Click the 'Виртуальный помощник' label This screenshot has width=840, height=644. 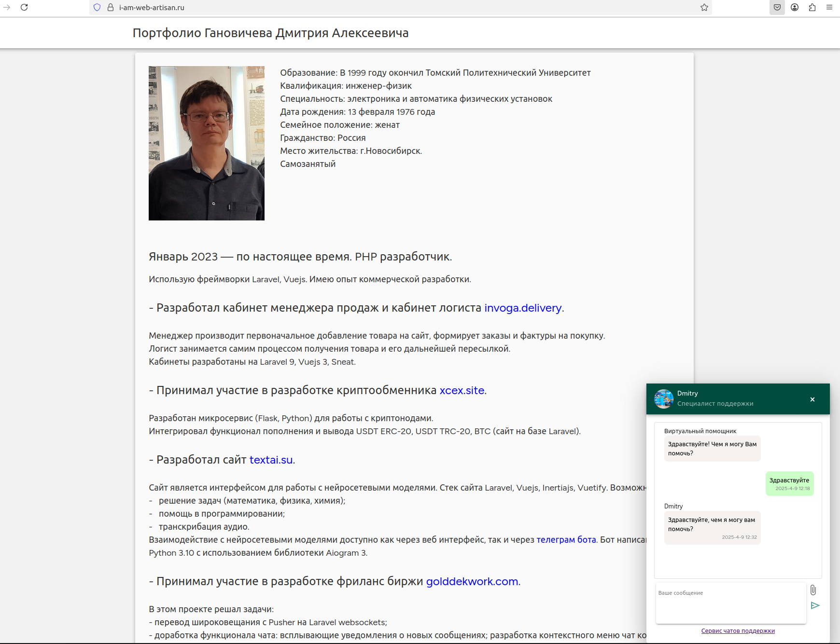[700, 431]
